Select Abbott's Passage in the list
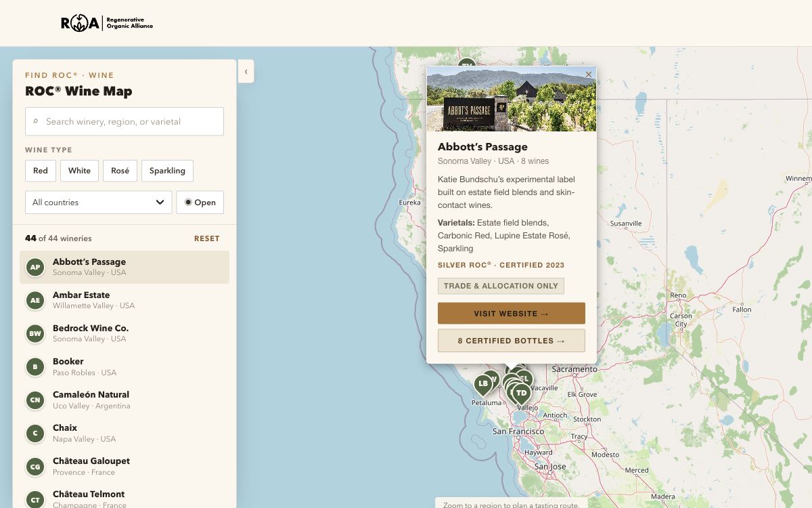 [x=125, y=267]
